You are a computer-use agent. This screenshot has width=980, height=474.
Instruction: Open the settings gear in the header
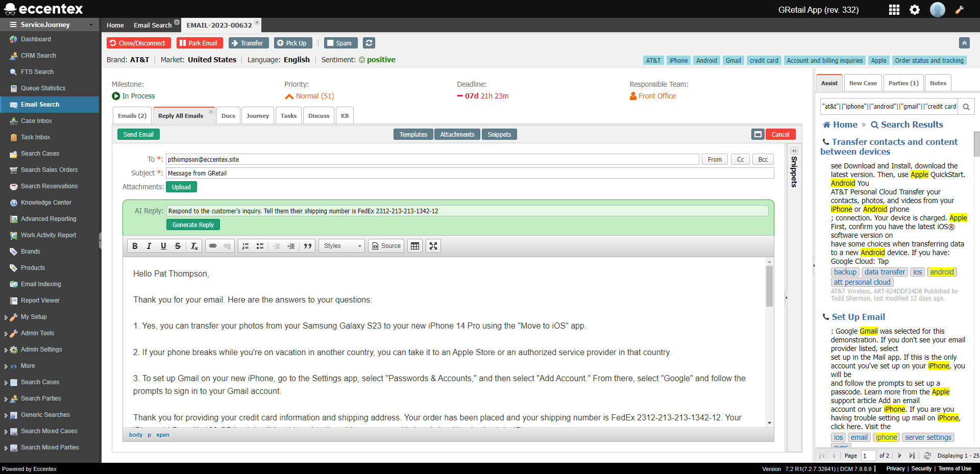point(915,10)
